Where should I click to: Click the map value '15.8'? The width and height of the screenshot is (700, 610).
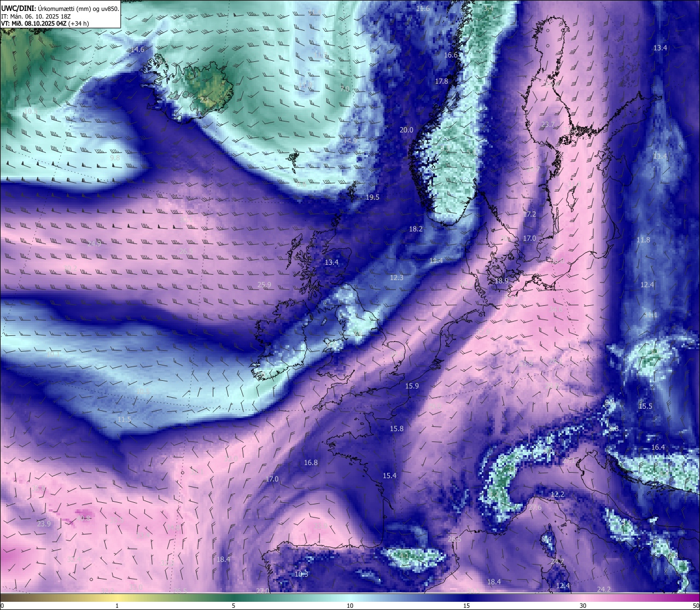tap(396, 429)
